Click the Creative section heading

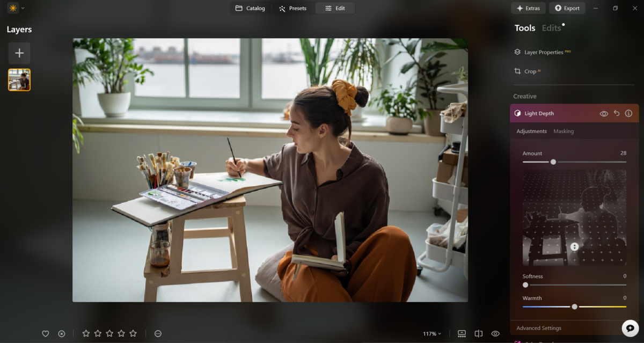click(x=525, y=96)
